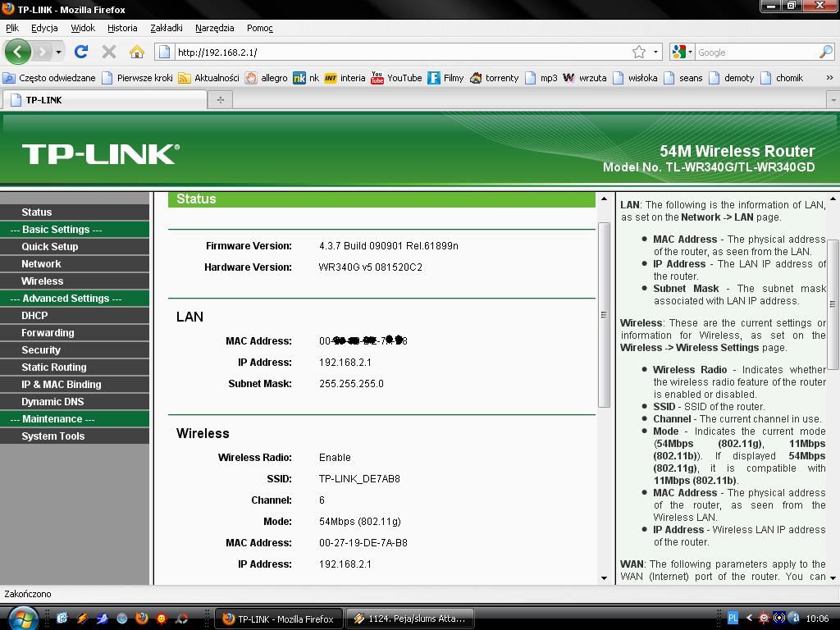Open the Pierwsze kroki bookmark
This screenshot has width=840, height=630.
(138, 78)
